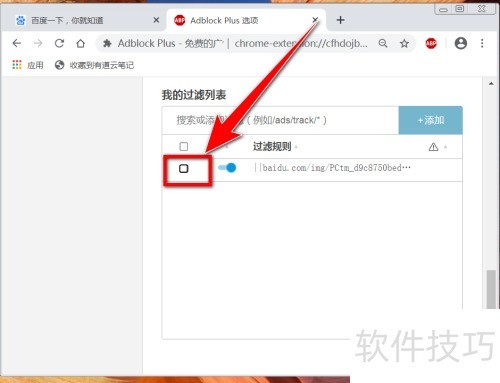Go forward with the forward arrow
Screen dimensions: 500x383
[x=38, y=43]
